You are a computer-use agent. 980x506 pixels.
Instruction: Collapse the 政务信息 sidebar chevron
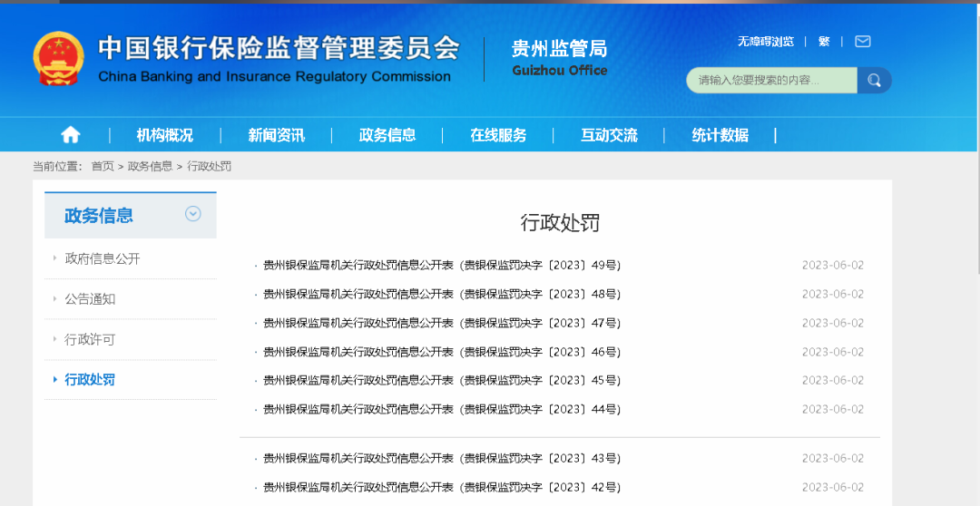click(193, 214)
